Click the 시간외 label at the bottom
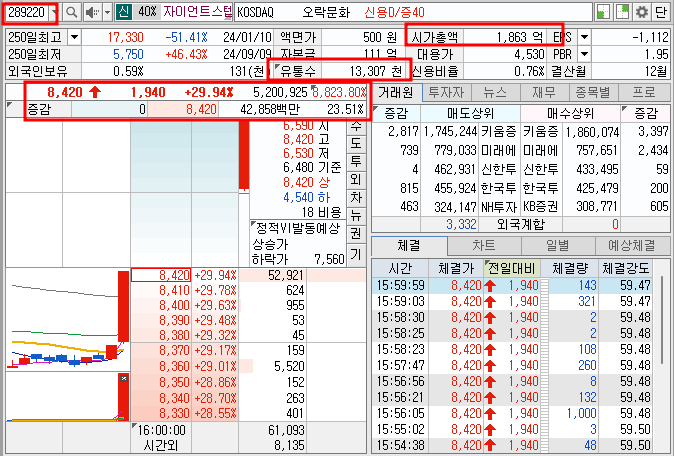Image resolution: width=674 pixels, height=456 pixels. 160,445
